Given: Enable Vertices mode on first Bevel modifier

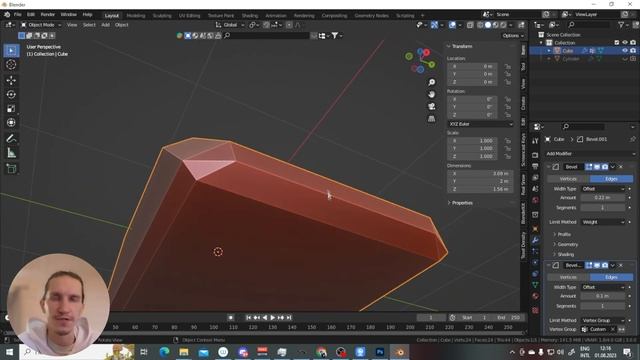Looking at the screenshot, I should (x=568, y=179).
